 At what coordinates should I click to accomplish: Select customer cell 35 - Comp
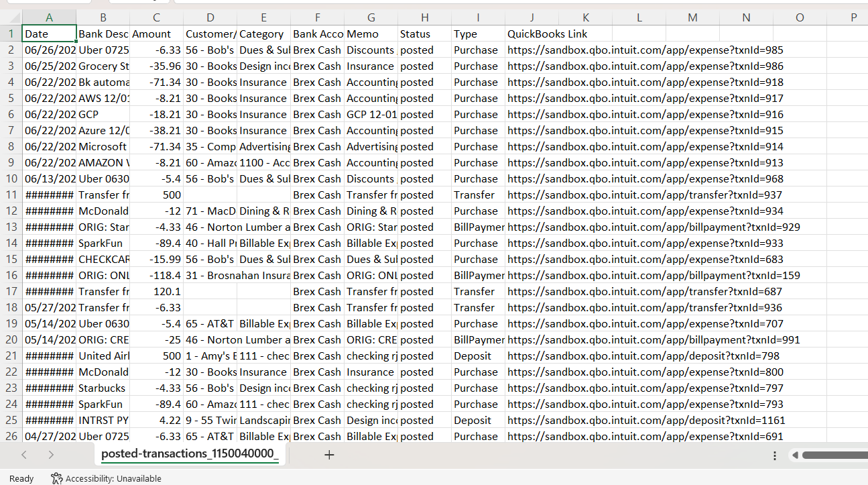pos(210,146)
